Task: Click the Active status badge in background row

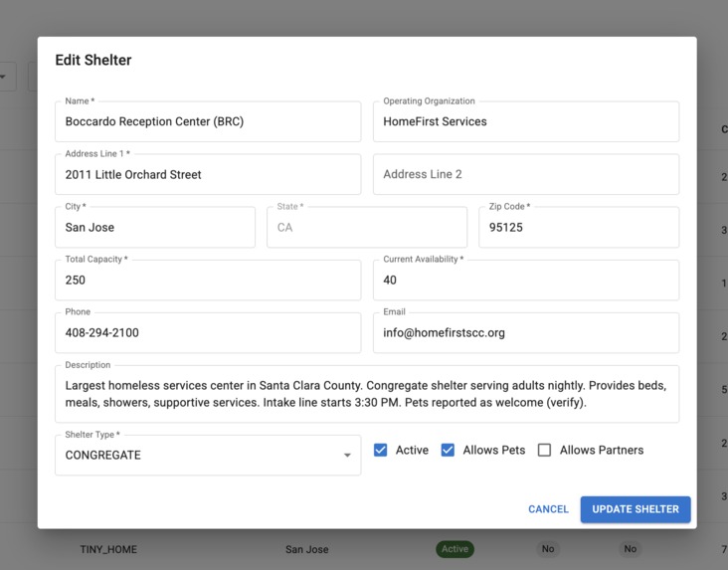Action: click(x=455, y=549)
